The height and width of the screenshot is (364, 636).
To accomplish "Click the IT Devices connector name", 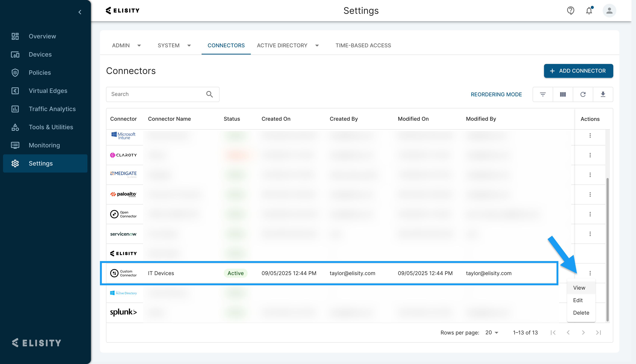I will pos(161,273).
